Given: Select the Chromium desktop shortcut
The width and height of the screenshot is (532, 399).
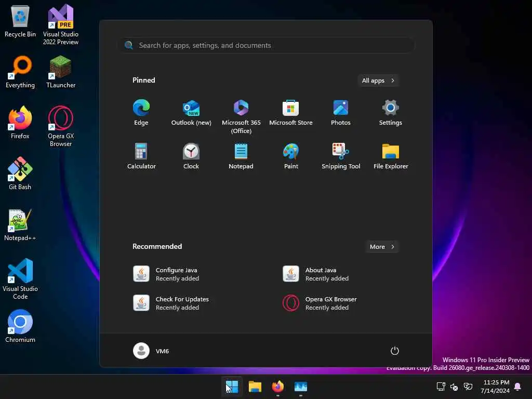Looking at the screenshot, I should click(x=20, y=326).
